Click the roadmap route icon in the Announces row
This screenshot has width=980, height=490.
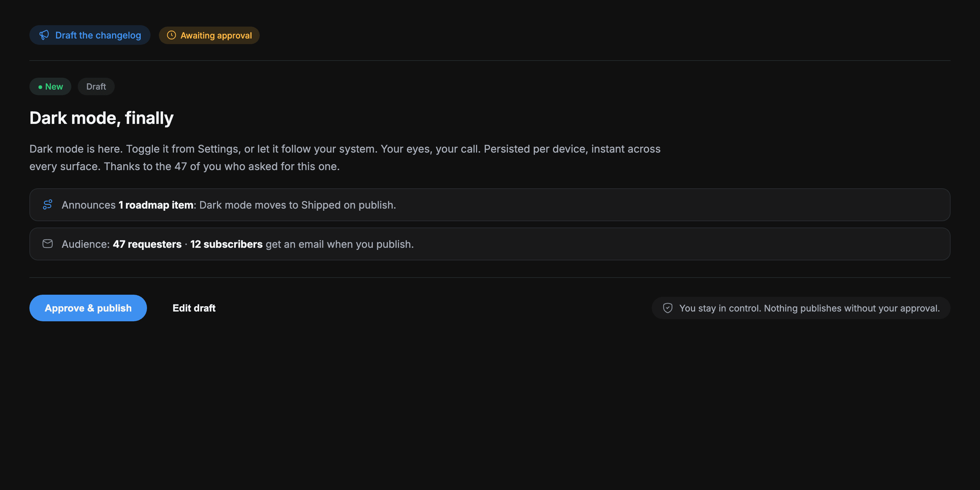pos(48,205)
